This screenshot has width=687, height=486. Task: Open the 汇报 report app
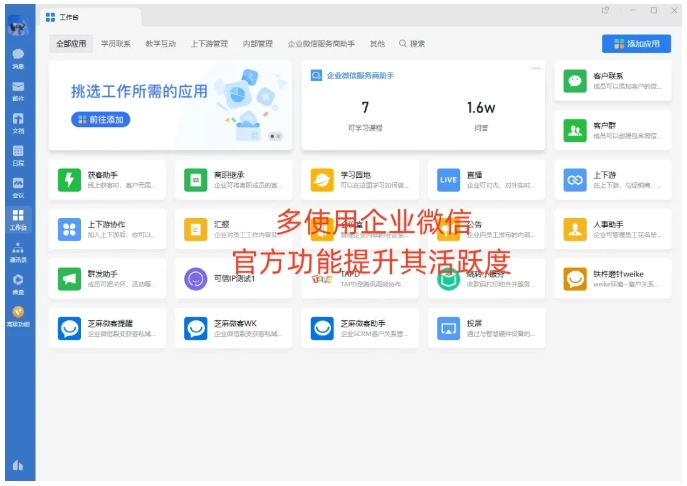(234, 229)
